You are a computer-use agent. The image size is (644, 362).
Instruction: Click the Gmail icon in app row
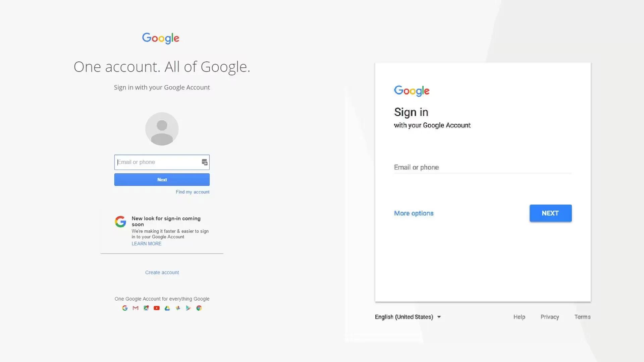coord(136,308)
